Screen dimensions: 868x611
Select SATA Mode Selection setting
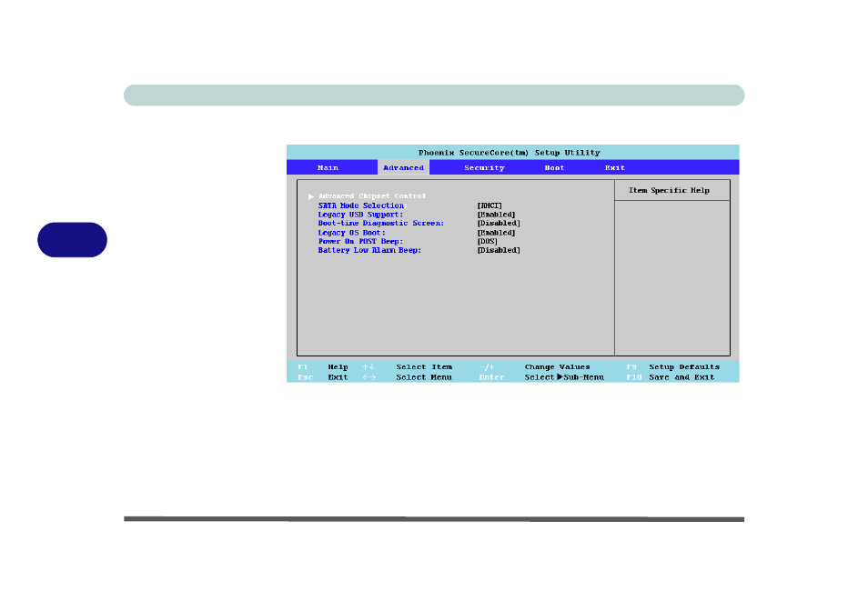361,205
